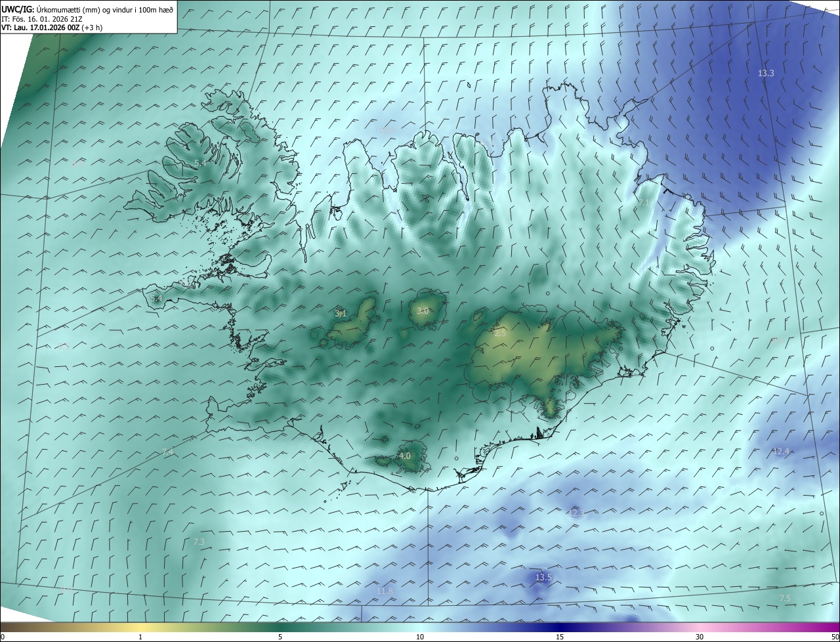Image resolution: width=840 pixels, height=642 pixels.
Task: Click the 0 tick on the color scale
Action: pos(3,637)
